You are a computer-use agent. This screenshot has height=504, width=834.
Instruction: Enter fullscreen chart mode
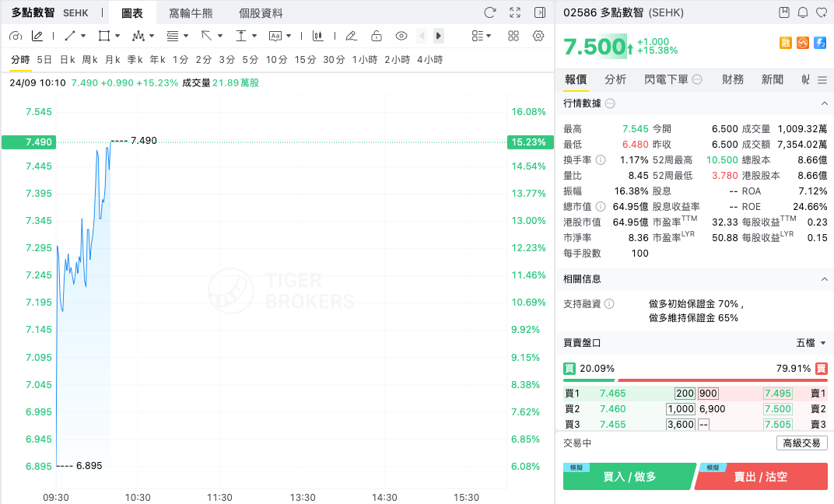[515, 12]
